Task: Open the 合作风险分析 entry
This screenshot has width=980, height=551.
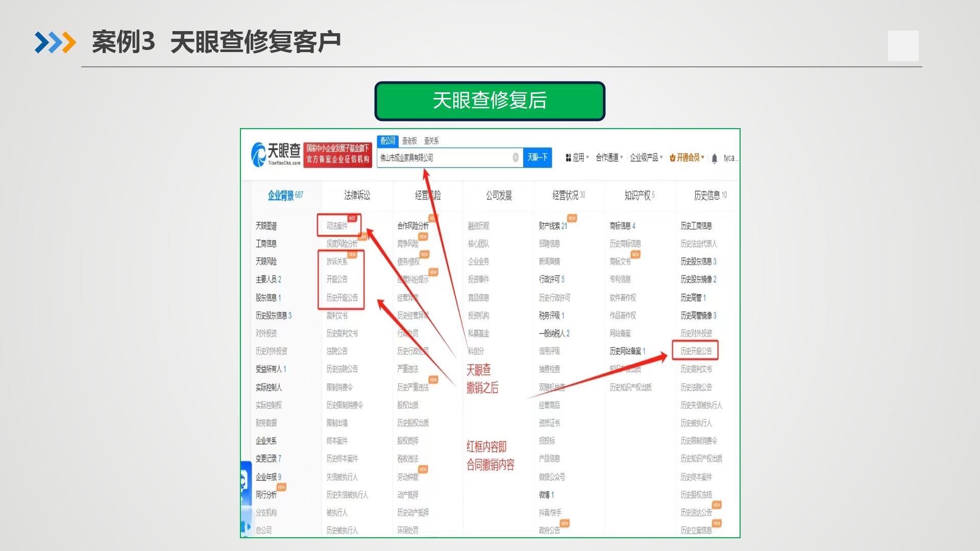Action: coord(413,226)
